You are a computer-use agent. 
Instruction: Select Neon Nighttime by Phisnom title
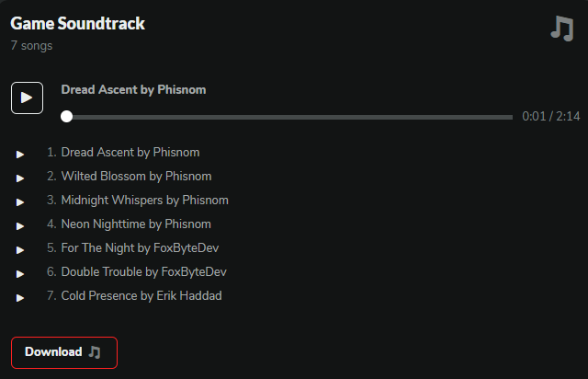tap(136, 224)
